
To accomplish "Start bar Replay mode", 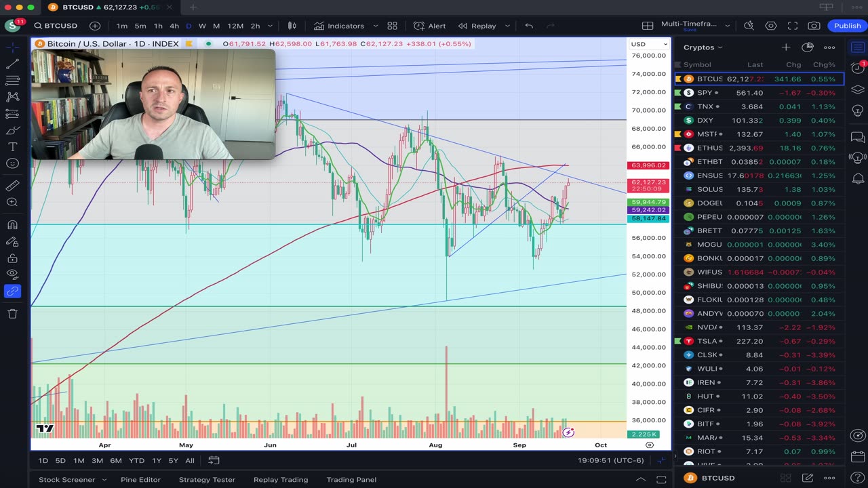I will coord(477,26).
